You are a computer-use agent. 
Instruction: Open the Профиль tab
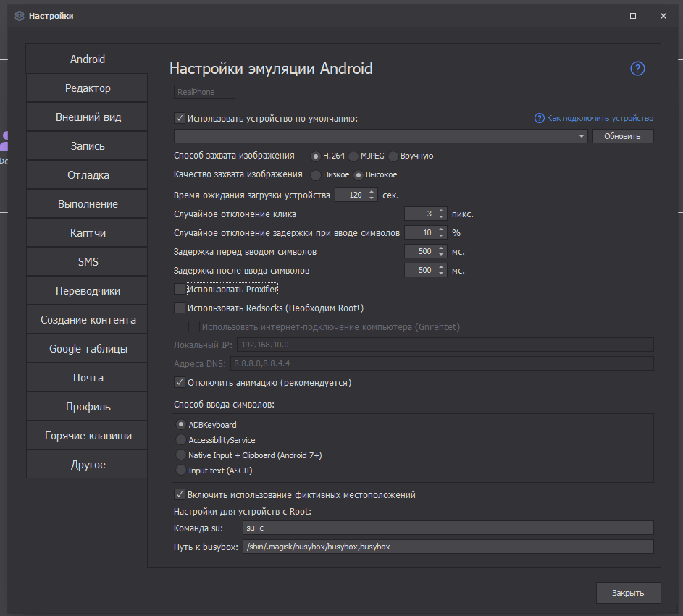(88, 407)
